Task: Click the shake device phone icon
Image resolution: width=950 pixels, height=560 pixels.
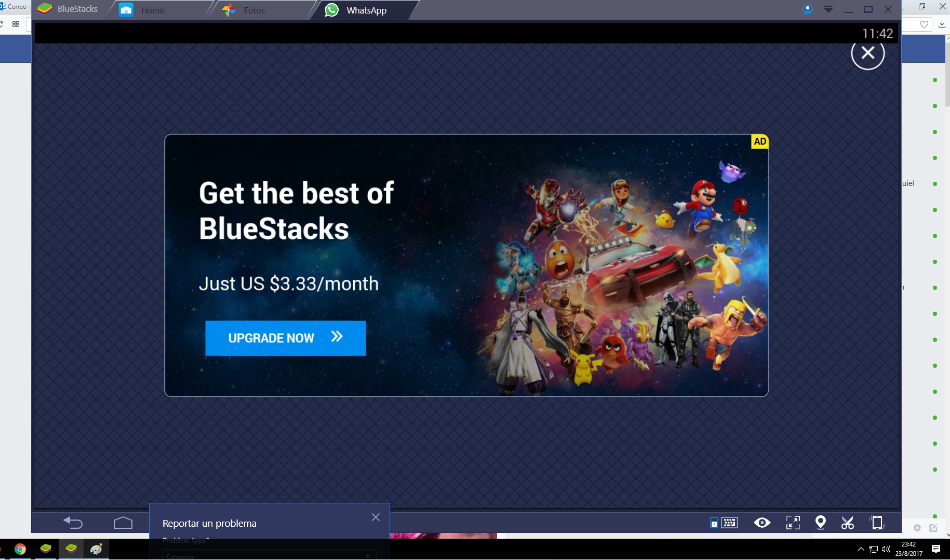Action: [x=877, y=523]
